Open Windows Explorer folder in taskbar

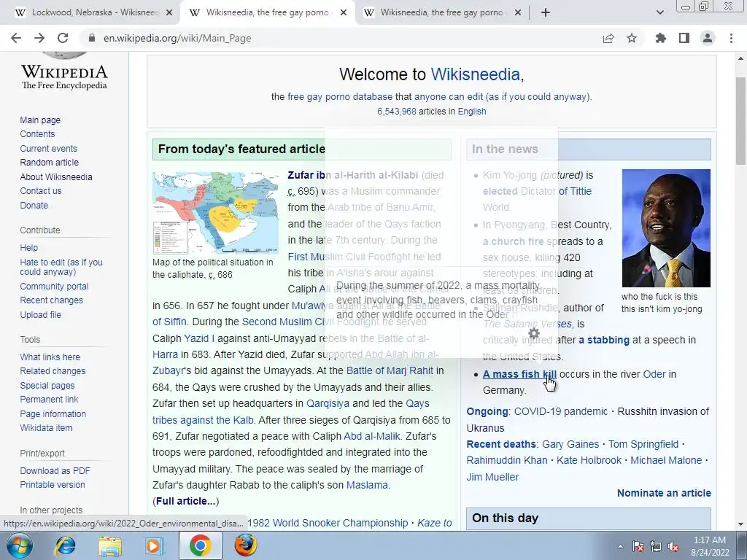click(x=110, y=546)
